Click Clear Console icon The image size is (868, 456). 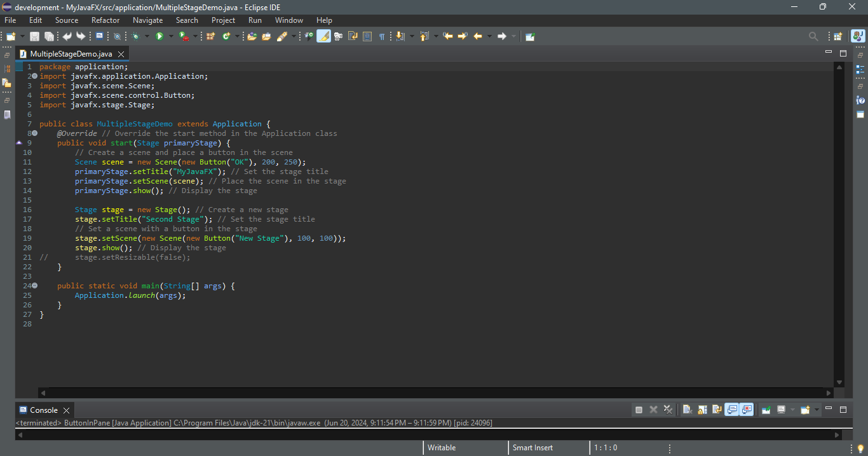687,410
